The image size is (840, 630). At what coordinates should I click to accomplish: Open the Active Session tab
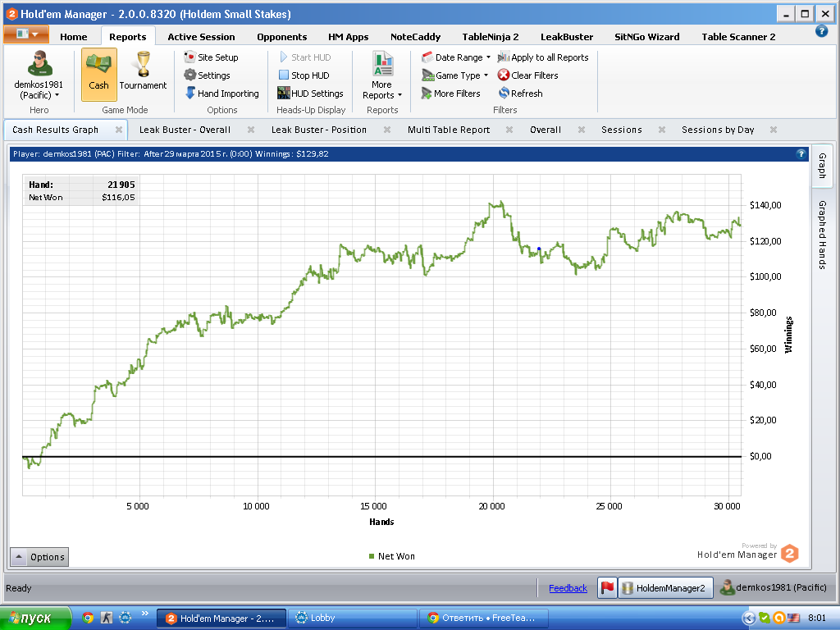tap(201, 37)
